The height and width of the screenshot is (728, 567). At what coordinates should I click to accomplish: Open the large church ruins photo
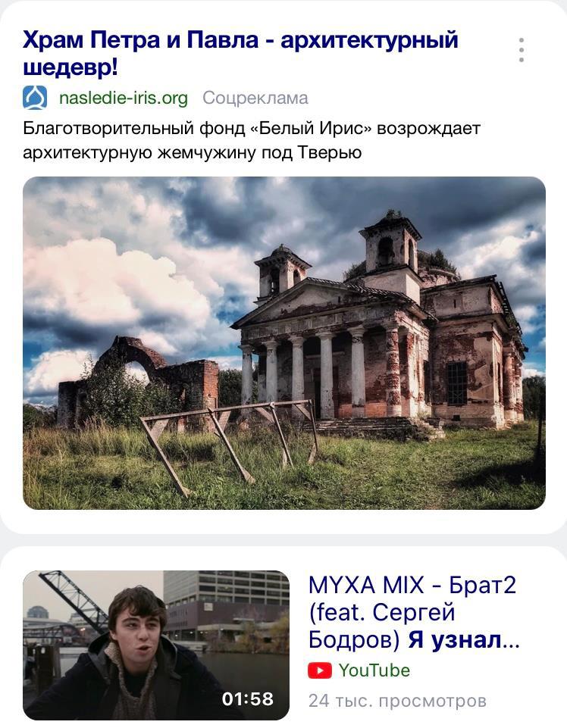point(284,343)
